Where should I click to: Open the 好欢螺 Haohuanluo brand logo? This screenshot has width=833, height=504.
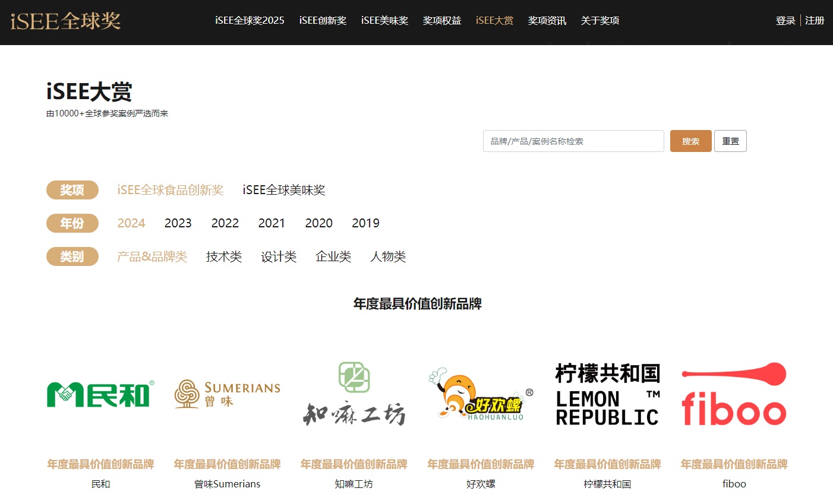tap(481, 394)
